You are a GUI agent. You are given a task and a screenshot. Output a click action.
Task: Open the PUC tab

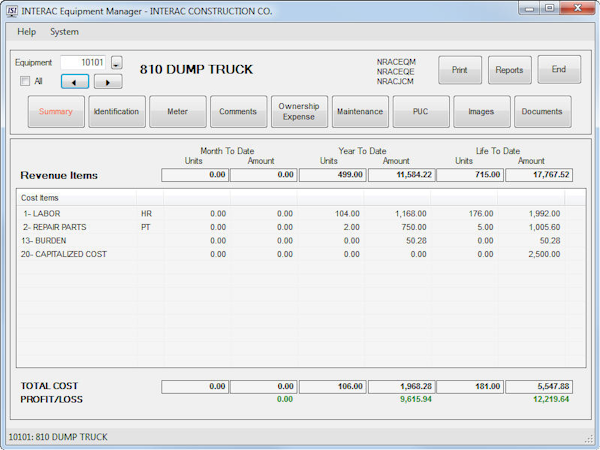(421, 112)
